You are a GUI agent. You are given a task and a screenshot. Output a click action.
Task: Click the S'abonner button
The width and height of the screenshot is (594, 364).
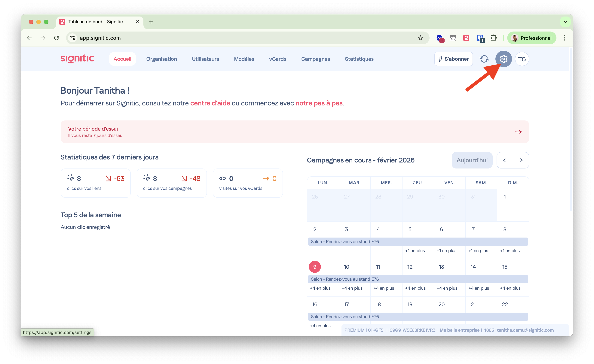pos(453,59)
